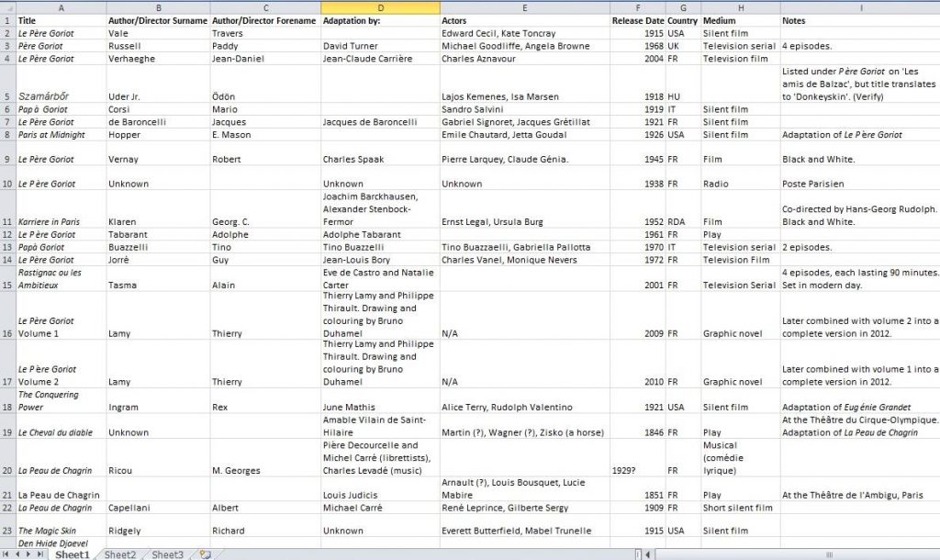
Task: Select the Sheet1 tab
Action: click(x=73, y=554)
